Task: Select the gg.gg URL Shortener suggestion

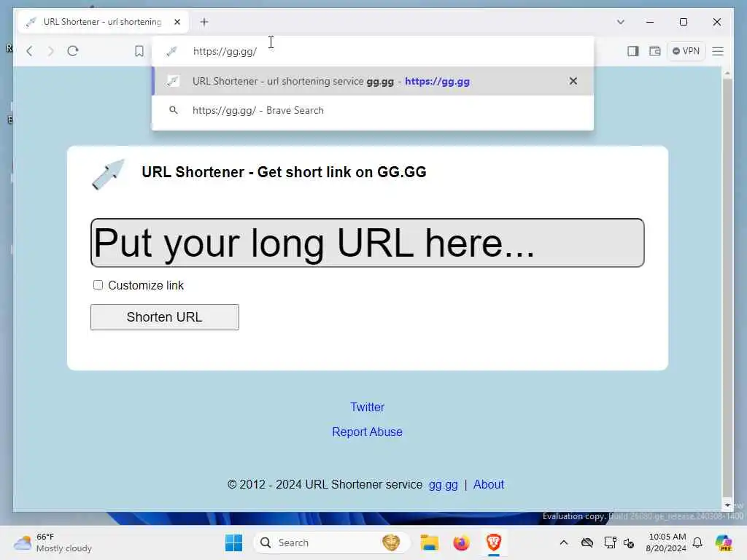Action: pyautogui.click(x=373, y=81)
